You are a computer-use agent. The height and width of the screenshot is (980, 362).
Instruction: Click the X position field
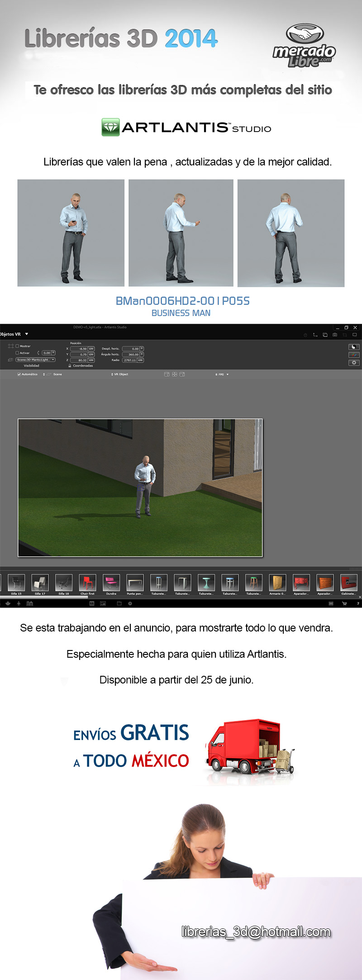78,349
